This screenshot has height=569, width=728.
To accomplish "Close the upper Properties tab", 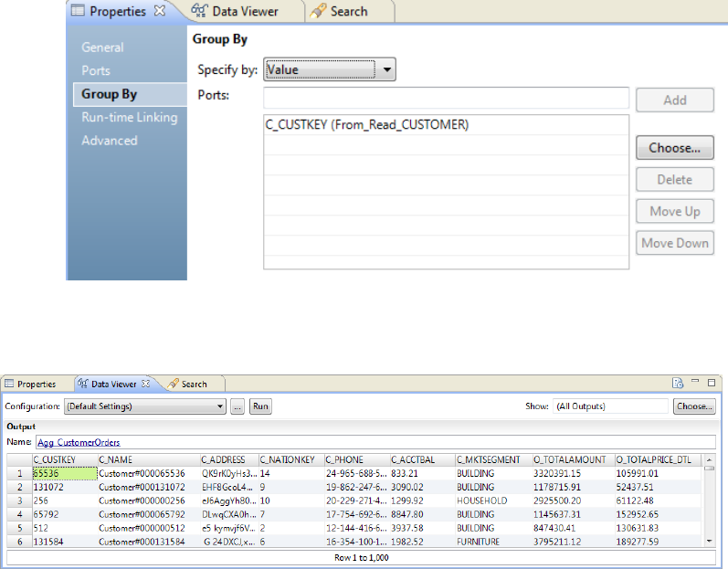I will coord(160,11).
